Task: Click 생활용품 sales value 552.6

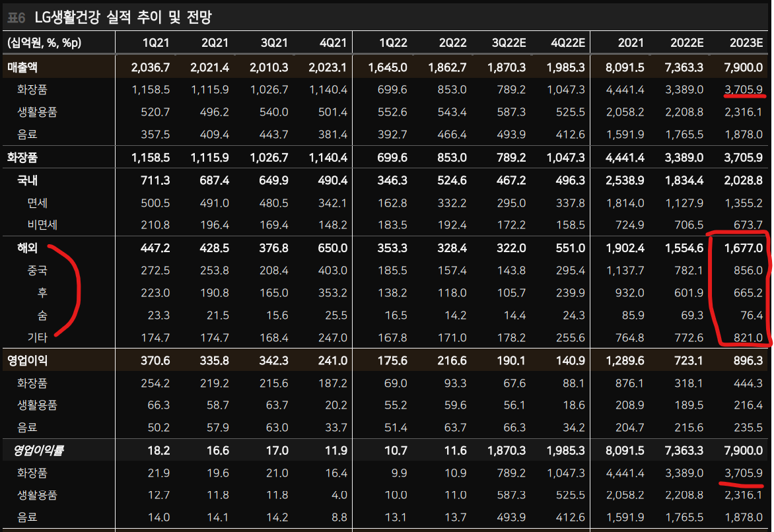Action: 392,112
